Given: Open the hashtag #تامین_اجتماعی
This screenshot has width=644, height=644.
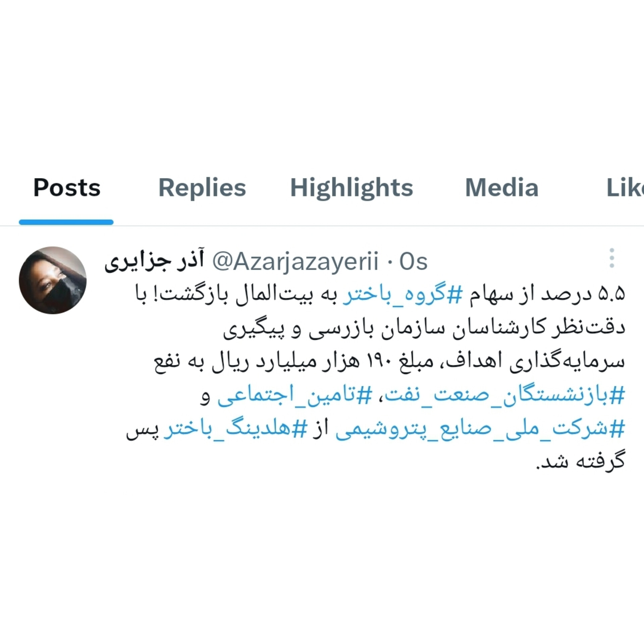Looking at the screenshot, I should [x=295, y=395].
